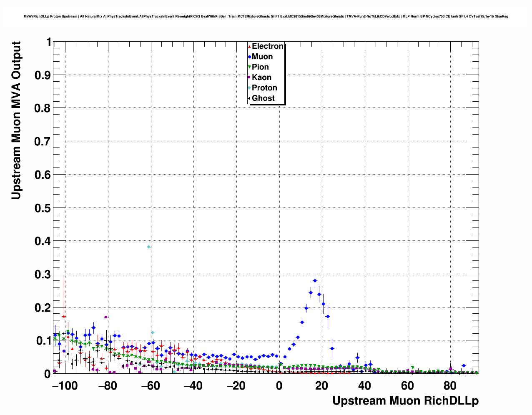Image resolution: width=532 pixels, height=415 pixels.
Task: Select the Electron label in the legend
Action: click(x=268, y=46)
